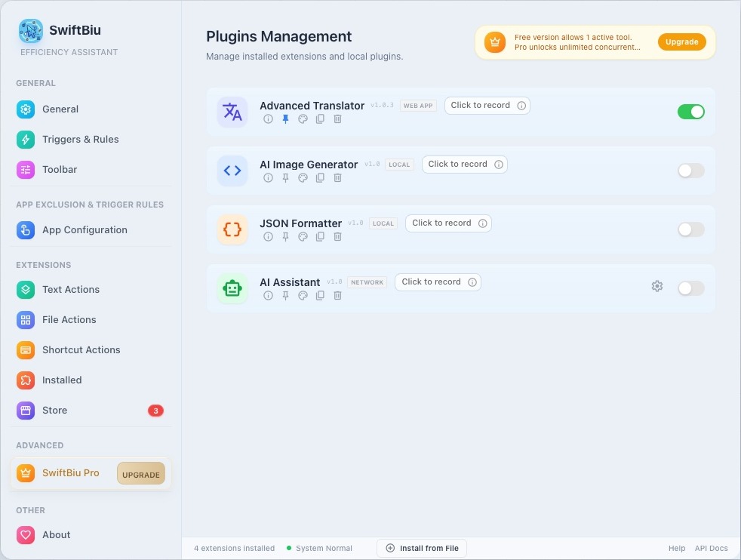Open palette icon for JSON Formatter
Viewport: 741px width, 560px height.
tap(303, 237)
